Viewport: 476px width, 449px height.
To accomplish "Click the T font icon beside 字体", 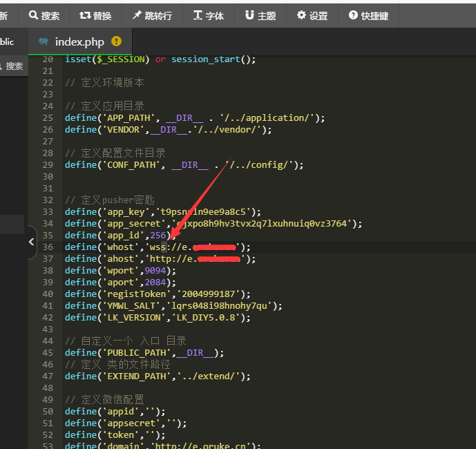I will pos(198,15).
